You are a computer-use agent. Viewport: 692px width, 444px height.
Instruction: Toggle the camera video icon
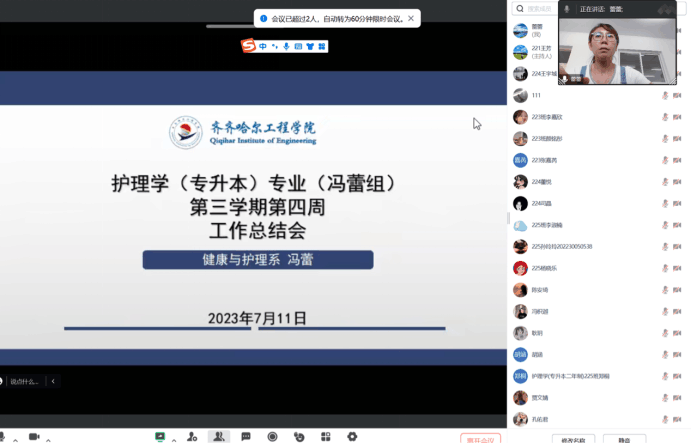click(x=33, y=437)
